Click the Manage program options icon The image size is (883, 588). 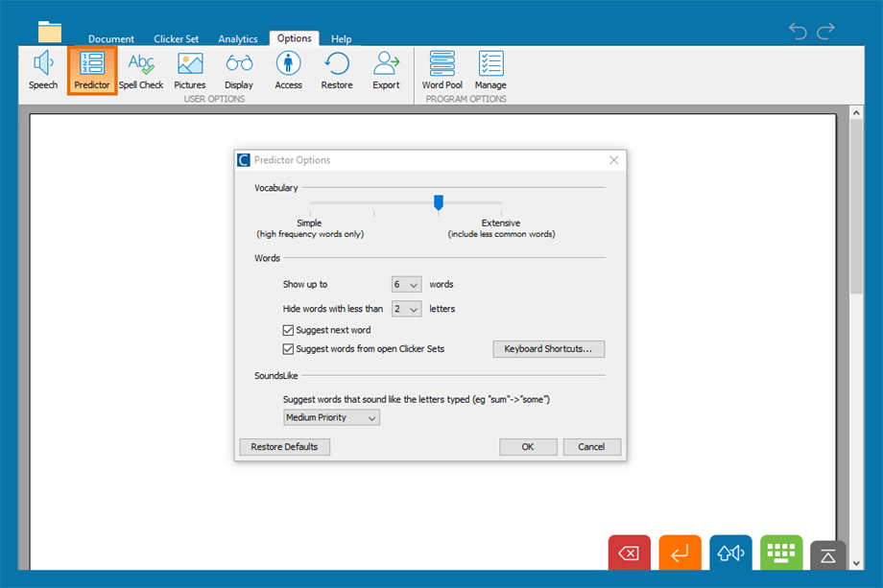tap(490, 69)
